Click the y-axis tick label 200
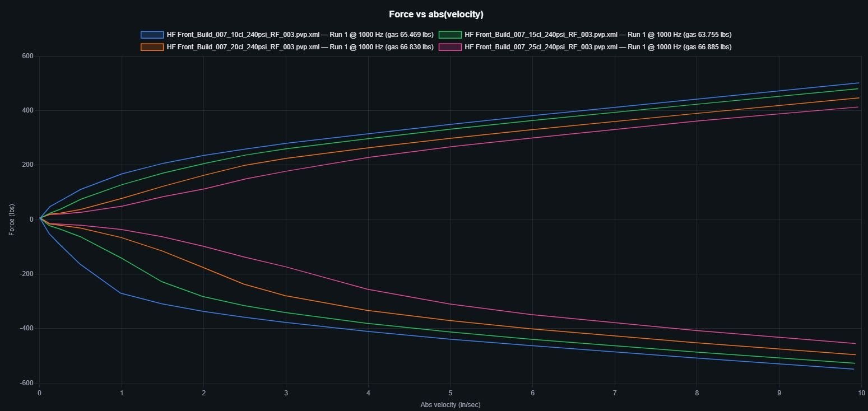Viewport: 868px width, 411px height. coord(27,165)
